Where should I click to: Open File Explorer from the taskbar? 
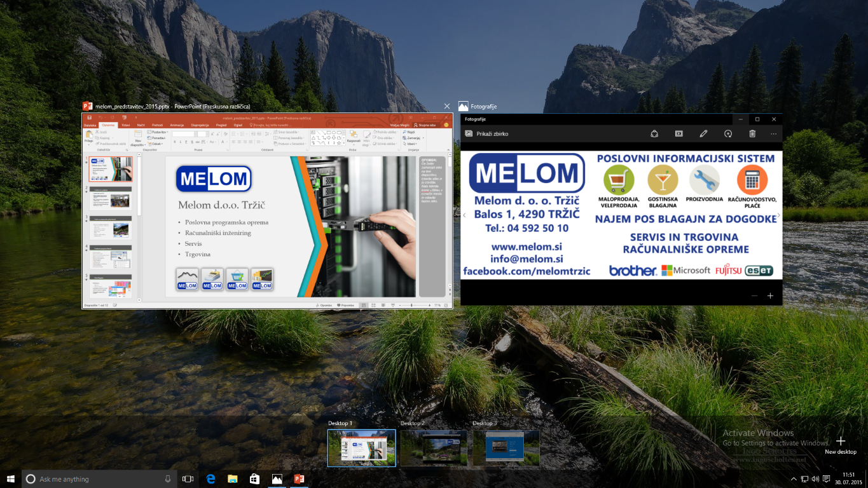click(232, 478)
